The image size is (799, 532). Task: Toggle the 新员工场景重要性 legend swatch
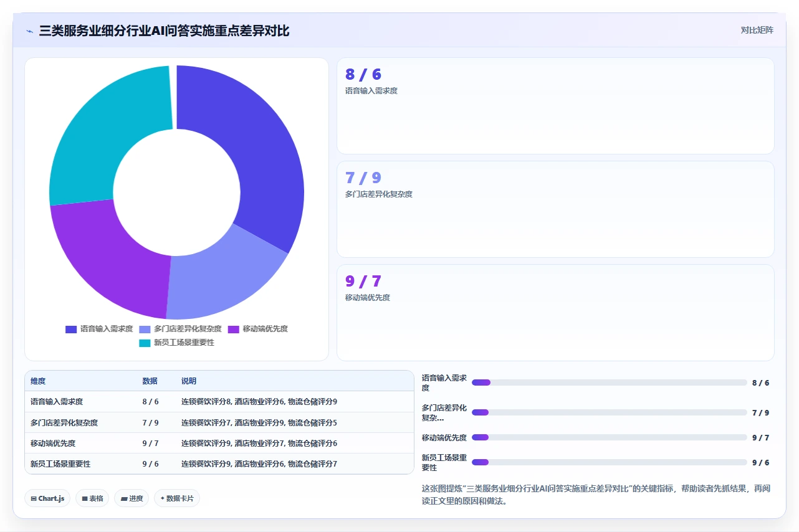pyautogui.click(x=145, y=343)
